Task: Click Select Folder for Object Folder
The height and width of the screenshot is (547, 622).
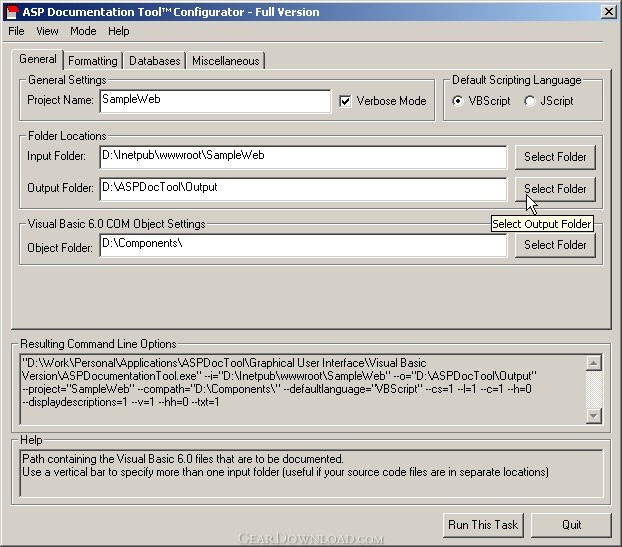Action: pyautogui.click(x=555, y=246)
